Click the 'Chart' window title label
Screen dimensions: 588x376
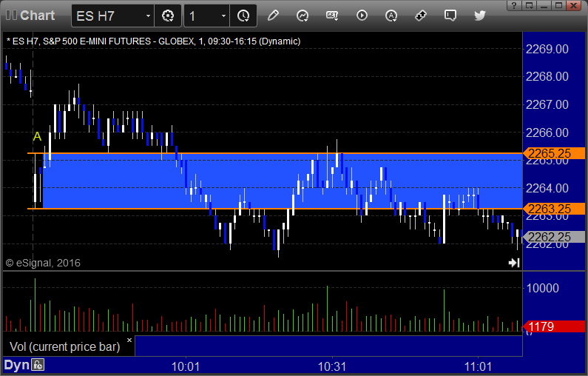tap(38, 16)
